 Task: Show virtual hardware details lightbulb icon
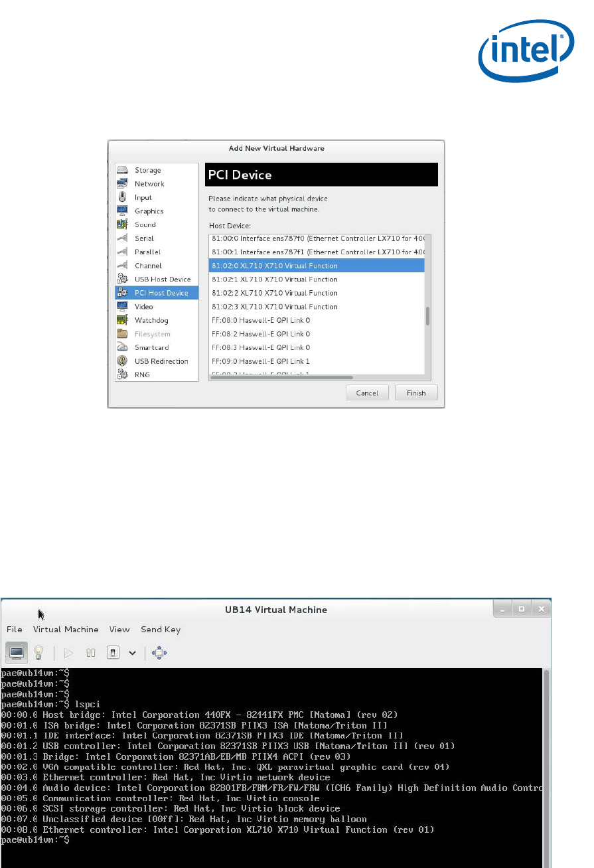pos(38,653)
